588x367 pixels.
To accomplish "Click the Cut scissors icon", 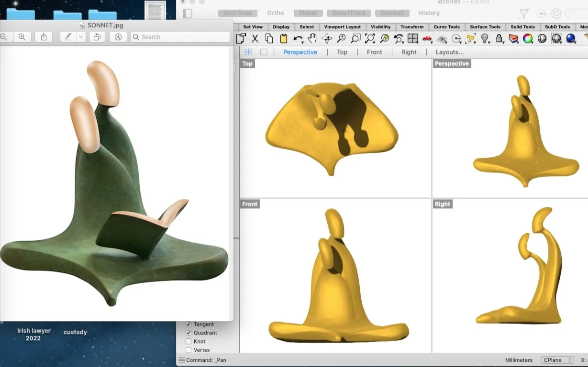I will coord(255,39).
